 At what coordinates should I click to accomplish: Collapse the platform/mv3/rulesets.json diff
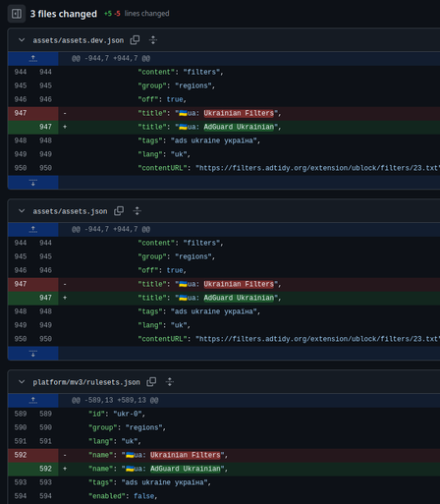click(22, 382)
